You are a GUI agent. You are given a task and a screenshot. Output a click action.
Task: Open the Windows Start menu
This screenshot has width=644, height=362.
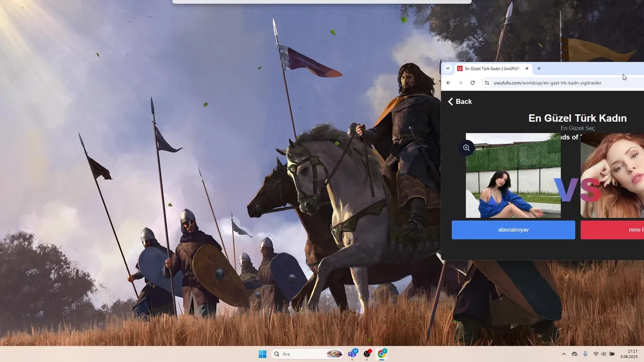pyautogui.click(x=262, y=354)
